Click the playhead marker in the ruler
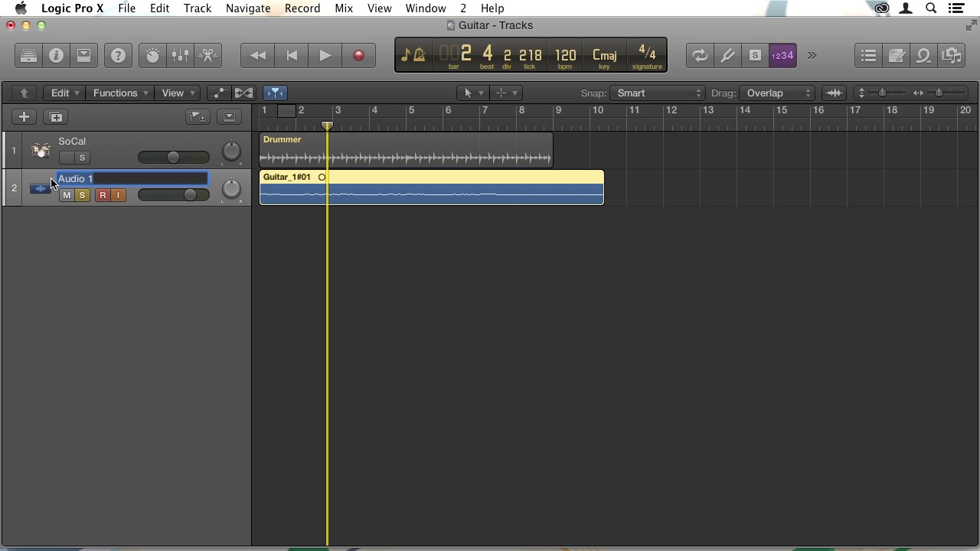The height and width of the screenshot is (551, 980). click(327, 126)
